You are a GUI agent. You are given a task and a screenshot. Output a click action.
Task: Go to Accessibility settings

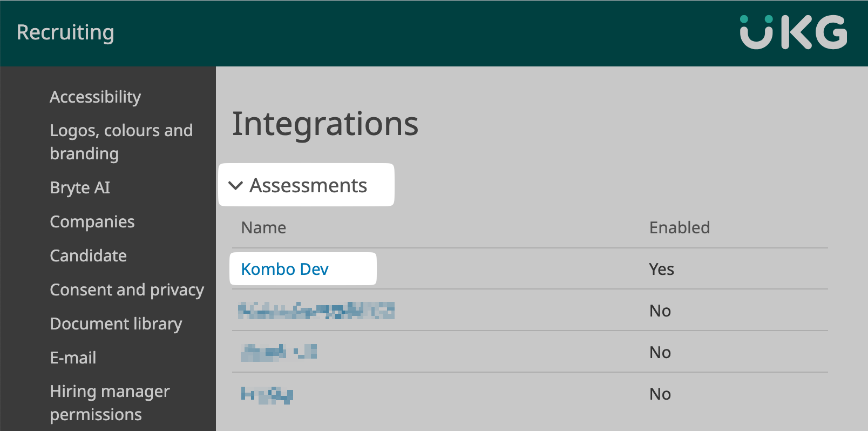tap(95, 97)
